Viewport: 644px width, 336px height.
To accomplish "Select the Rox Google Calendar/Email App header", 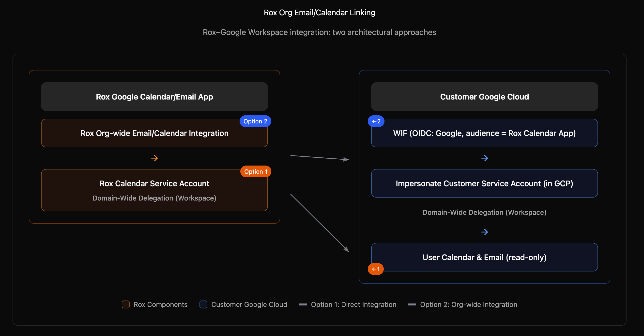I will [154, 97].
